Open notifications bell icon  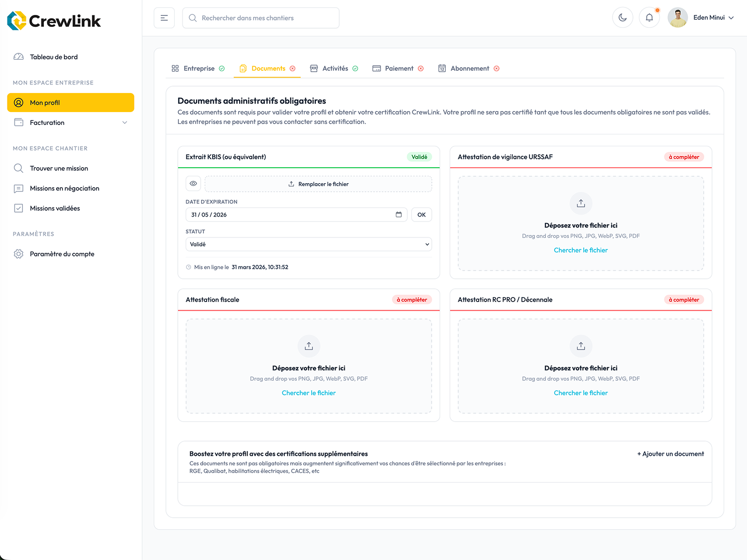[x=649, y=17]
